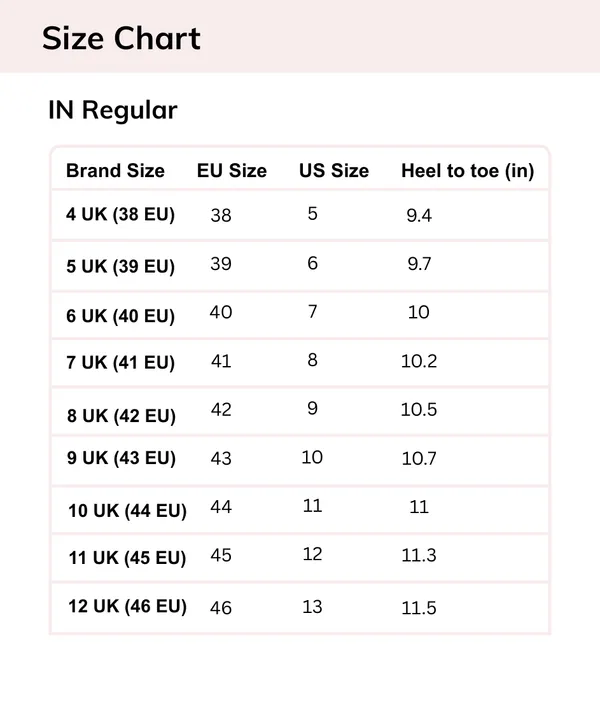
Task: Select the IN Regular section title
Action: [x=113, y=111]
